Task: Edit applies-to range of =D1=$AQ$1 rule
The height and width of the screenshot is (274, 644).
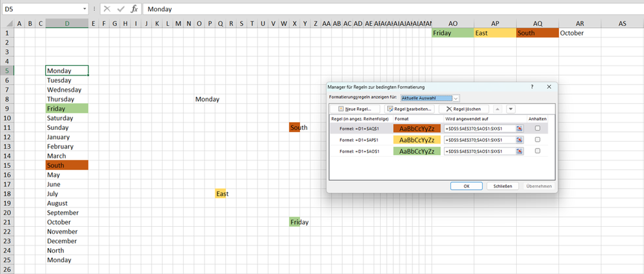Action: [x=479, y=129]
